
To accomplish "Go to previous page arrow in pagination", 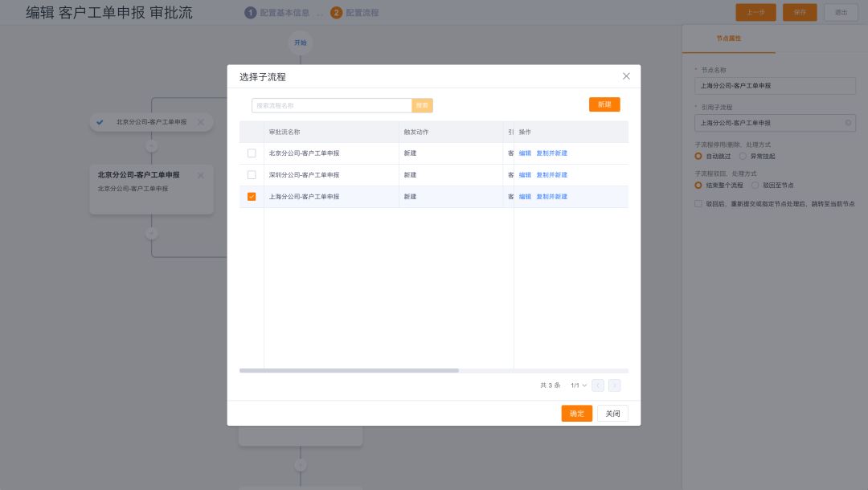I will 598,386.
